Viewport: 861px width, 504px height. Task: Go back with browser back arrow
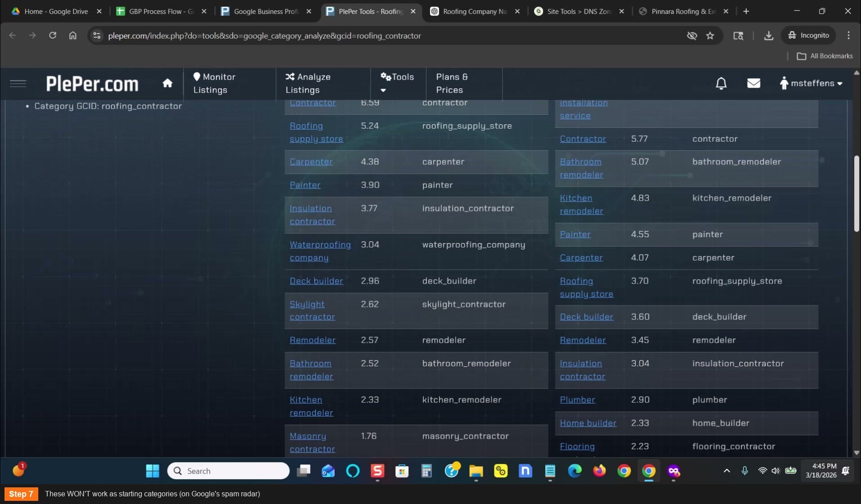(x=13, y=36)
